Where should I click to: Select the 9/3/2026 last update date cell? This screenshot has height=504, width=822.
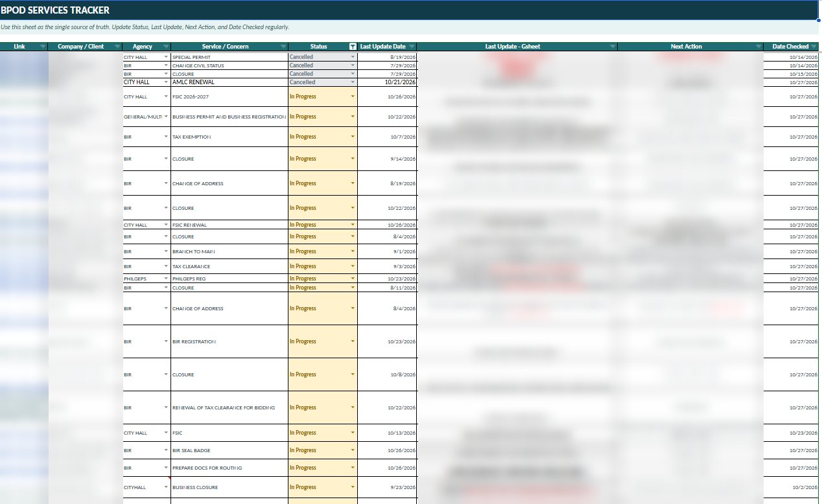point(387,266)
